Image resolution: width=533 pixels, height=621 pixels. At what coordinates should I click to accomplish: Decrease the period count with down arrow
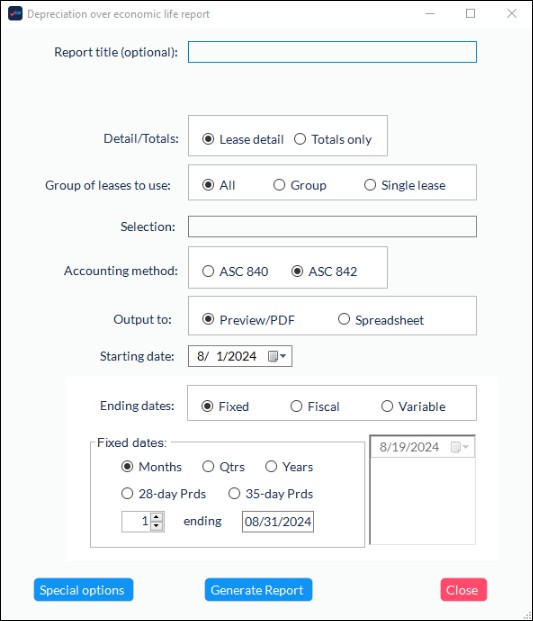click(156, 526)
